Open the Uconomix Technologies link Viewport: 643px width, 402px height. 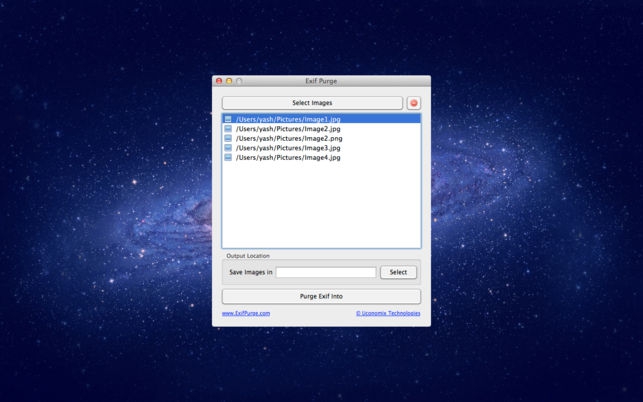click(388, 313)
